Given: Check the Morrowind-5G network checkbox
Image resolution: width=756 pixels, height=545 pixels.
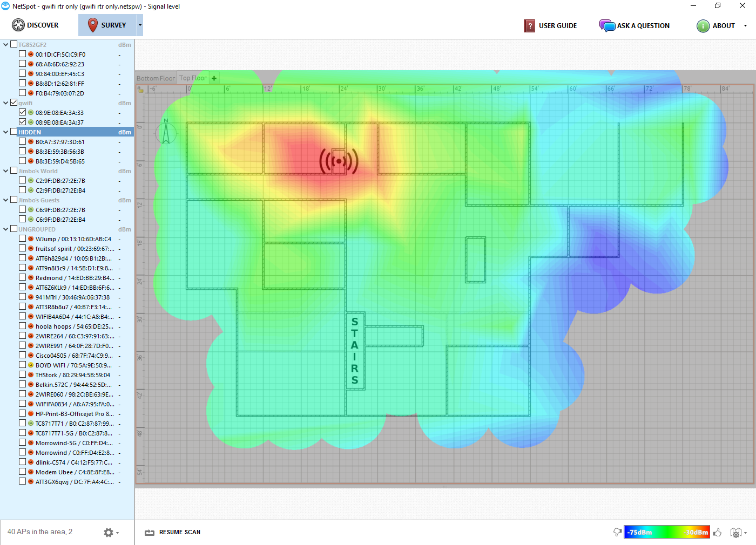Looking at the screenshot, I should pos(22,442).
